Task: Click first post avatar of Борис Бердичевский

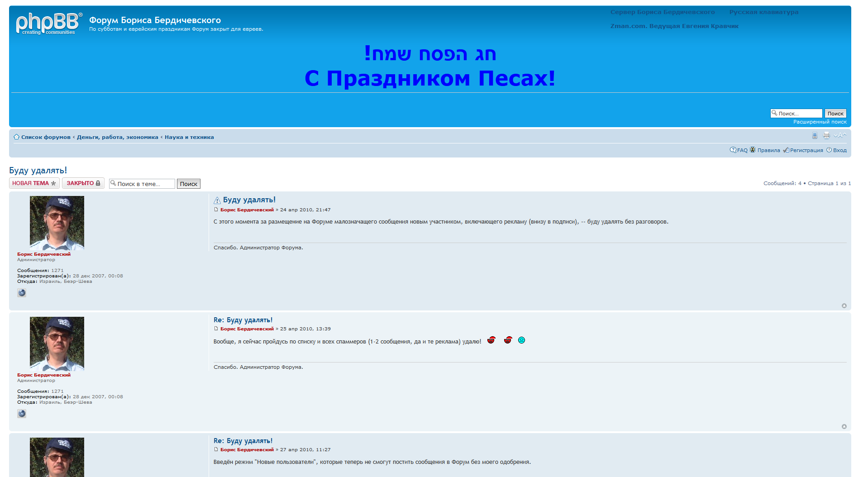Action: click(x=57, y=223)
